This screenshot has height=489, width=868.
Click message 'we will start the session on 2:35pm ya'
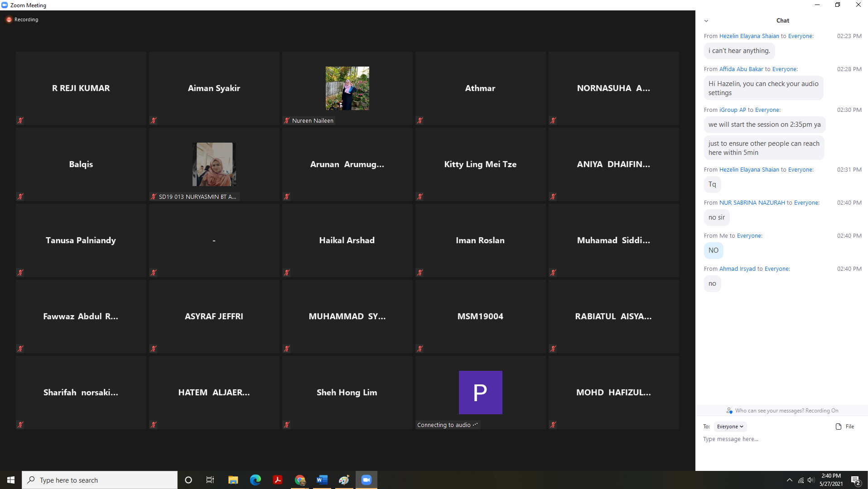[x=765, y=125]
